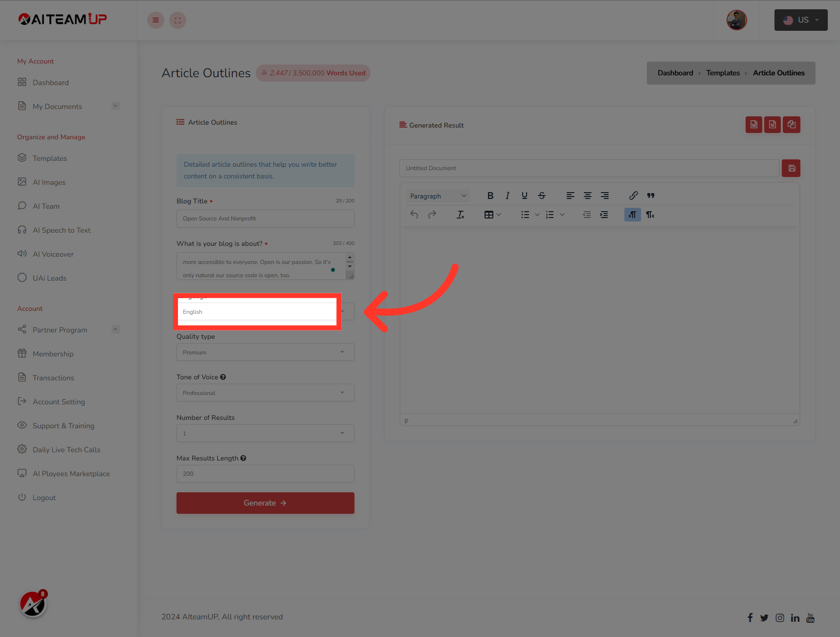Set right-to-left text direction
The height and width of the screenshot is (637, 840).
click(x=650, y=215)
